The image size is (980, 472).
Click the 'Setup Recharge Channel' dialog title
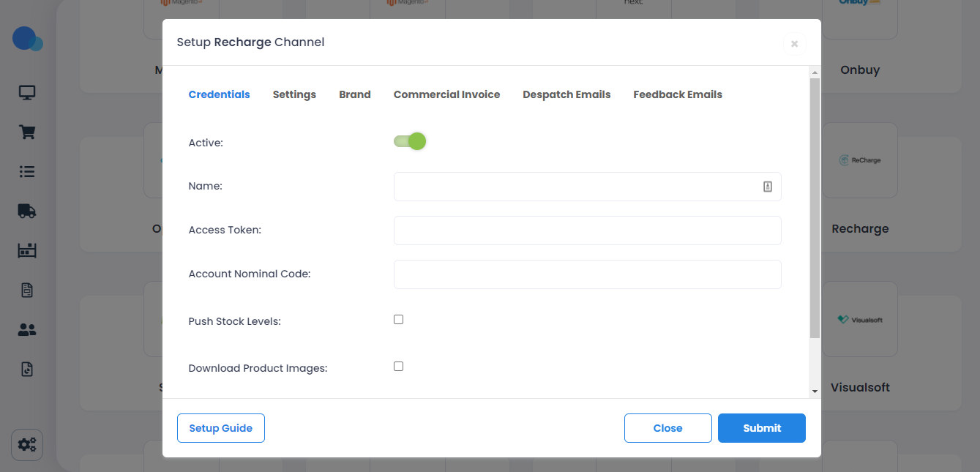click(250, 42)
